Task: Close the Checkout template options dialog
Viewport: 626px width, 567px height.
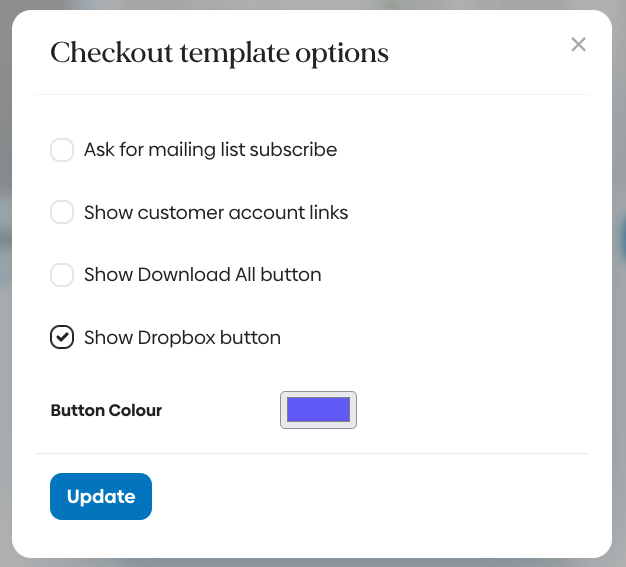Action: click(x=578, y=44)
